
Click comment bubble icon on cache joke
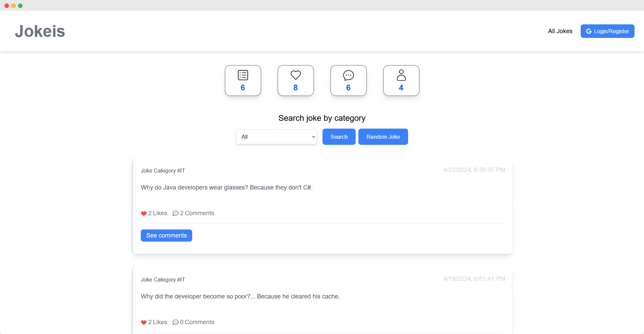[175, 322]
